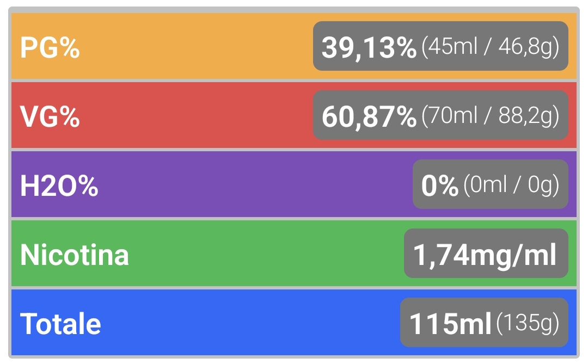Select the 115ml total volume value
The image size is (588, 364).
click(x=450, y=324)
